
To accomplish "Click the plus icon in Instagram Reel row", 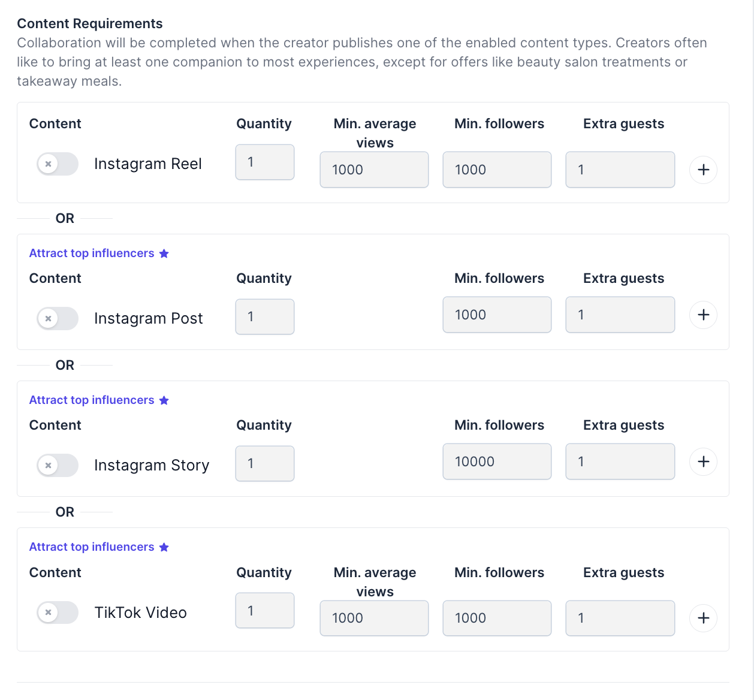I will click(703, 170).
